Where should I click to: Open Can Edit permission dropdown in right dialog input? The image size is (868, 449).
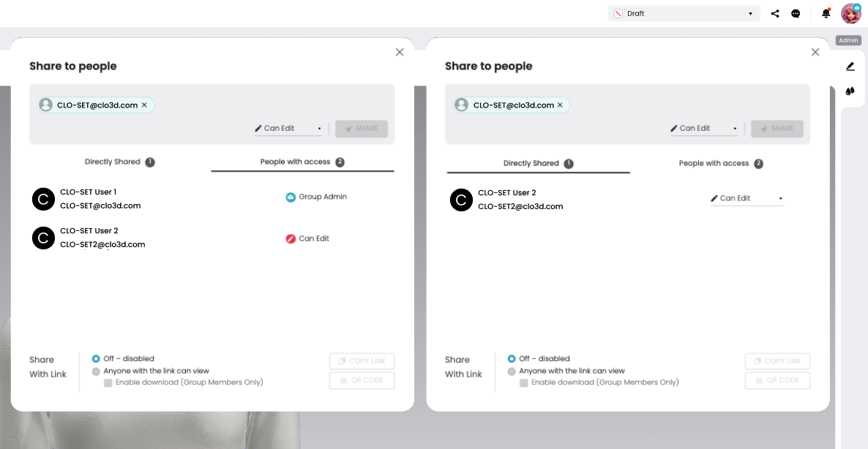click(x=704, y=128)
